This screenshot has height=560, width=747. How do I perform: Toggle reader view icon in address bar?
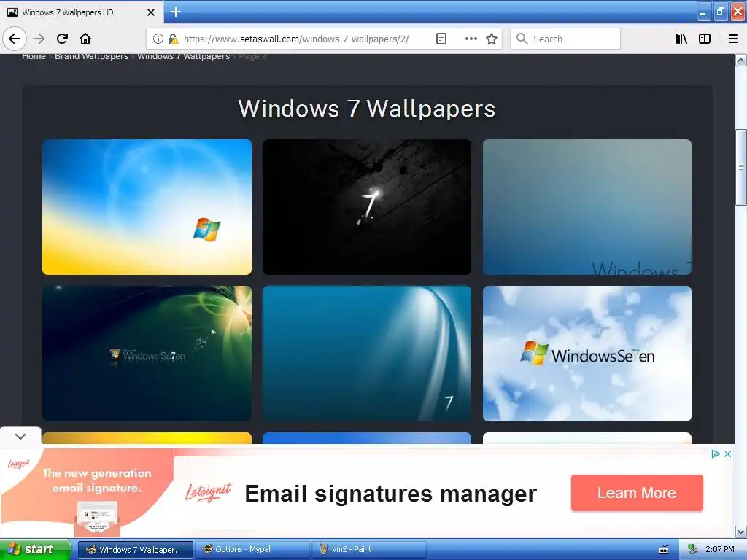(x=441, y=39)
